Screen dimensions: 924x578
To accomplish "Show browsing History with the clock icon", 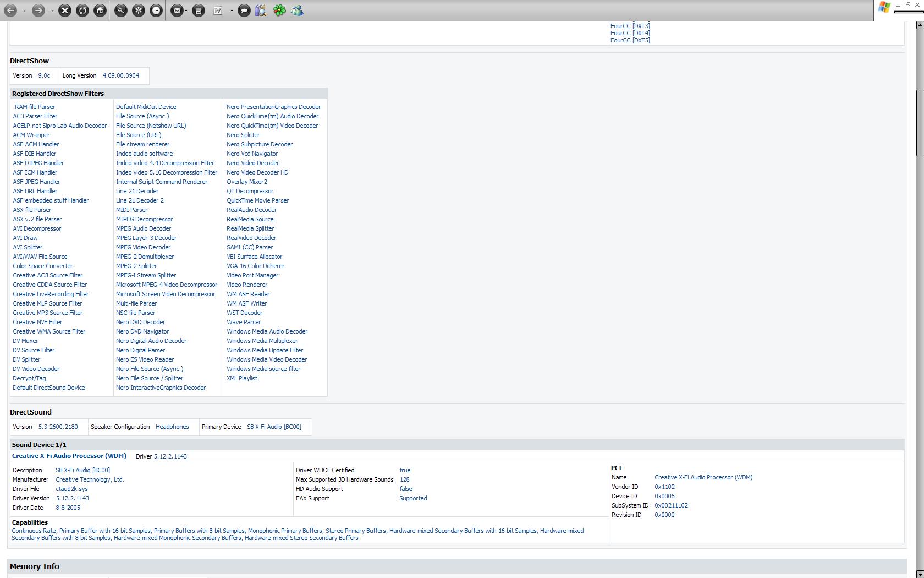I will pyautogui.click(x=156, y=10).
